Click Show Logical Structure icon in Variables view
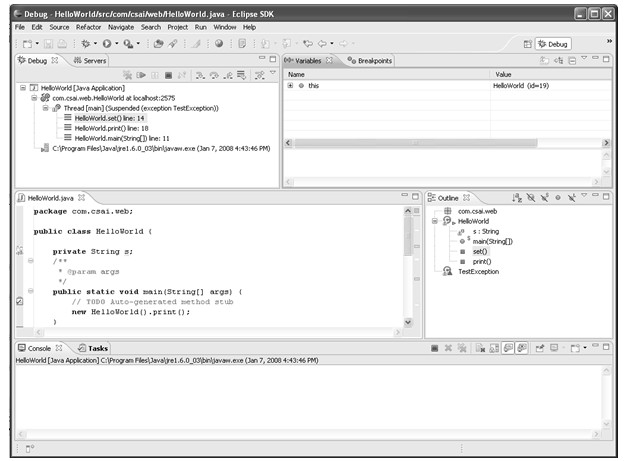The height and width of the screenshot is (461, 625). point(558,61)
